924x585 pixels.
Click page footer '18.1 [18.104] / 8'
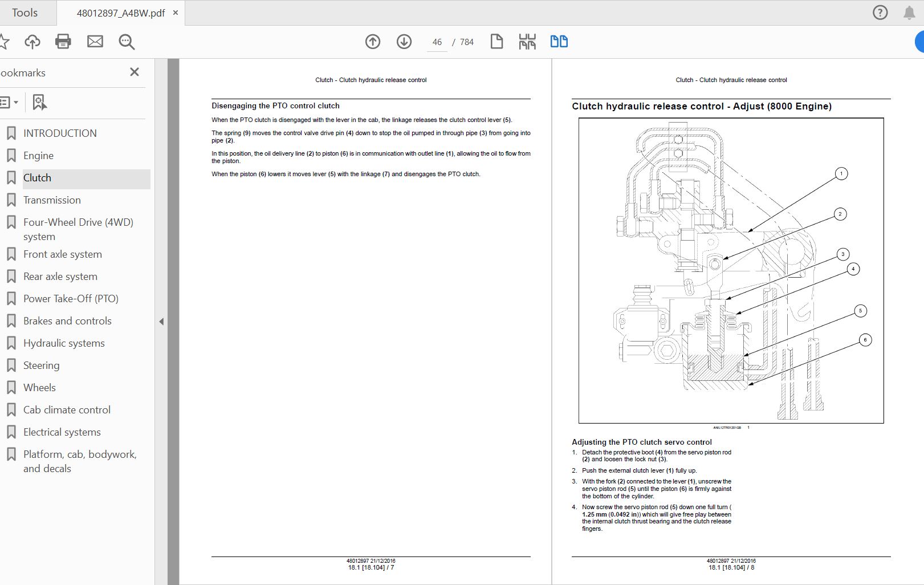[x=731, y=568]
